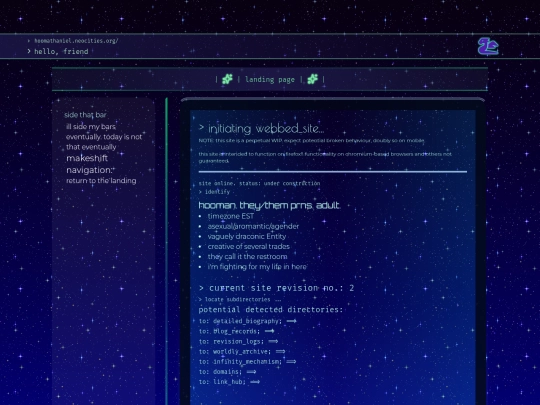540x405 pixels.
Task: Click the 'intended to function on firefox' note
Action: pyautogui.click(x=325, y=157)
